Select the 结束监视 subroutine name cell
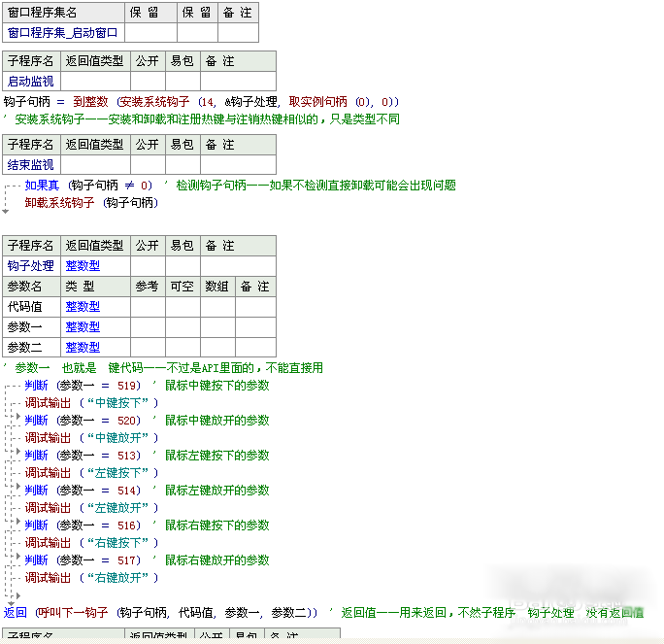Viewport: 664px width, 644px height. point(31,164)
